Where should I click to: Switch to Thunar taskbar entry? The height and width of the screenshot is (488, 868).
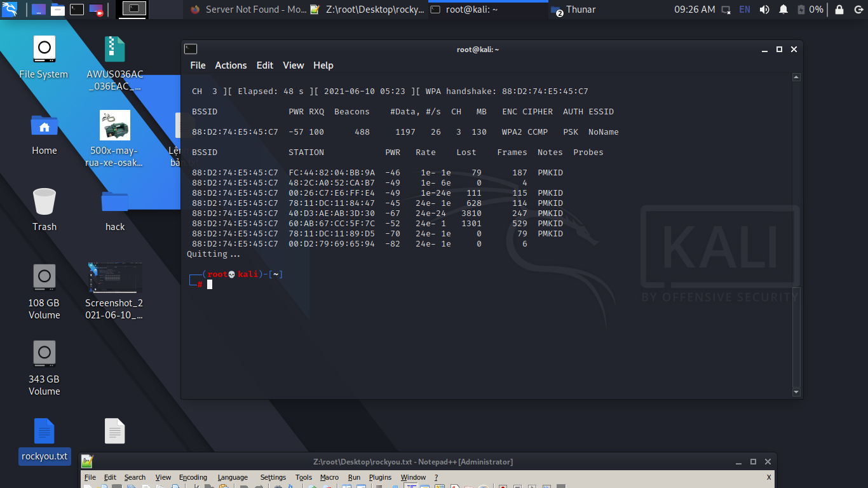574,10
